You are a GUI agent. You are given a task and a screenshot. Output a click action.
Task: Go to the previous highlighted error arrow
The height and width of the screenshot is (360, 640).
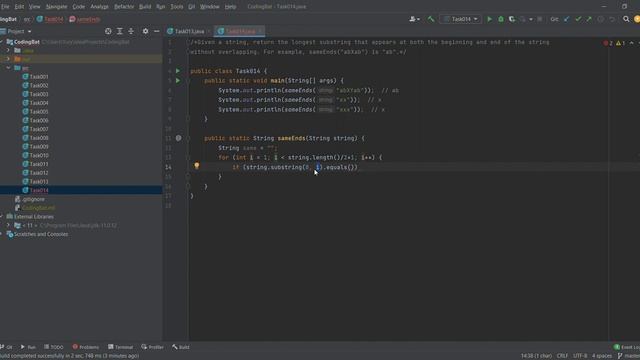[632, 43]
